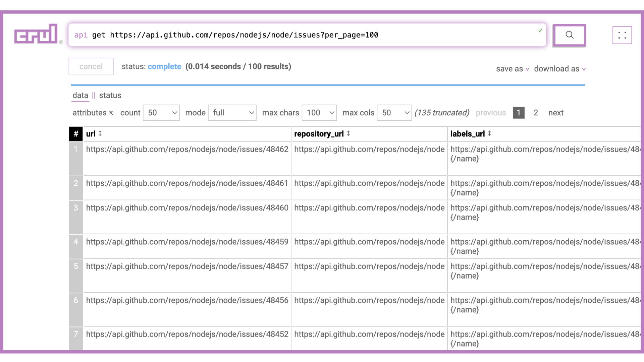Click the previous page link
This screenshot has width=644, height=362.
[x=491, y=113]
